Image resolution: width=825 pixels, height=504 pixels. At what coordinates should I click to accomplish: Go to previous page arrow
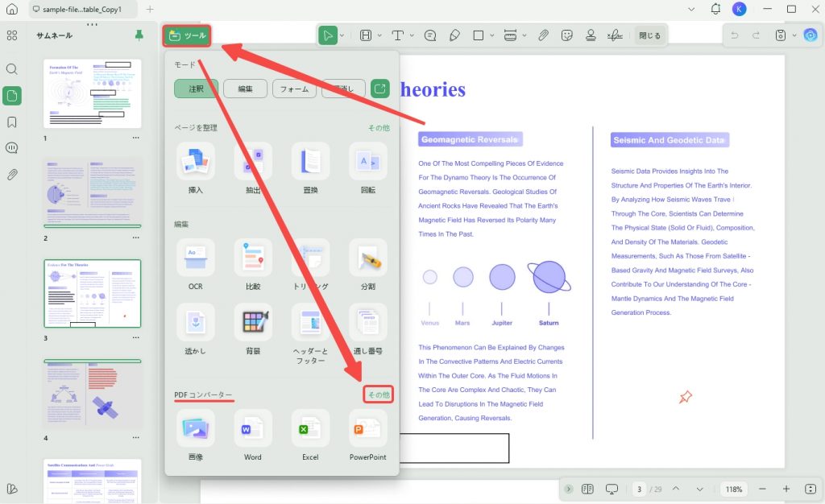(x=676, y=489)
